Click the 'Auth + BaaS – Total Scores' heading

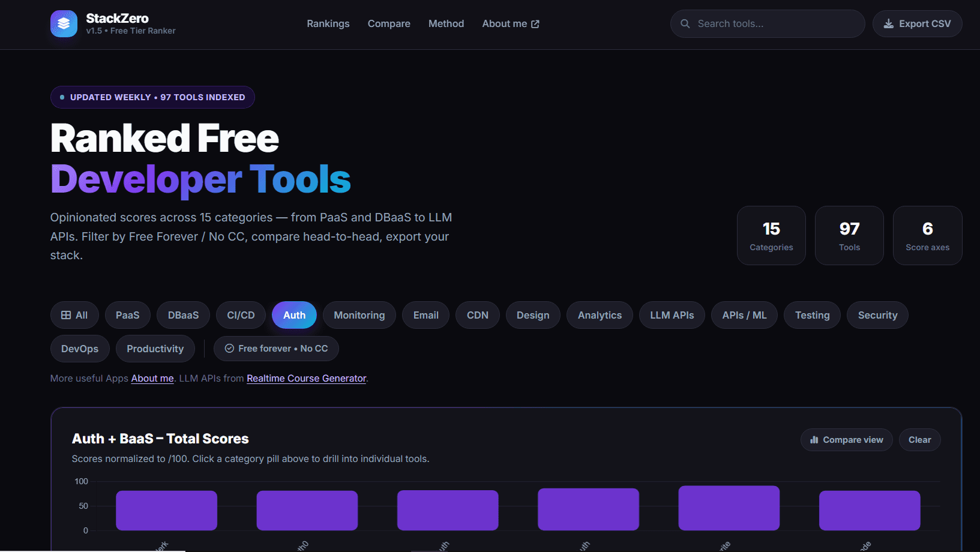[160, 439]
